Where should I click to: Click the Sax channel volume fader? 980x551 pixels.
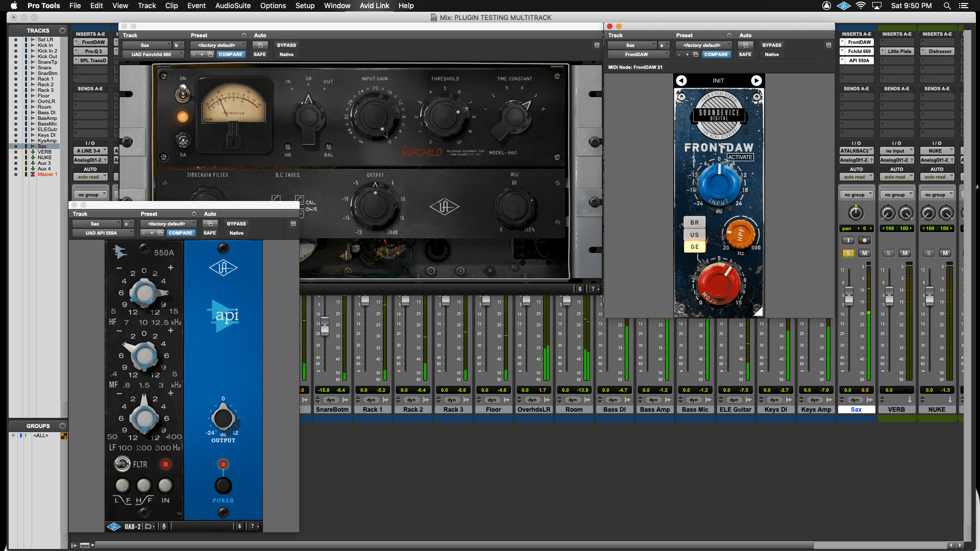tap(849, 295)
